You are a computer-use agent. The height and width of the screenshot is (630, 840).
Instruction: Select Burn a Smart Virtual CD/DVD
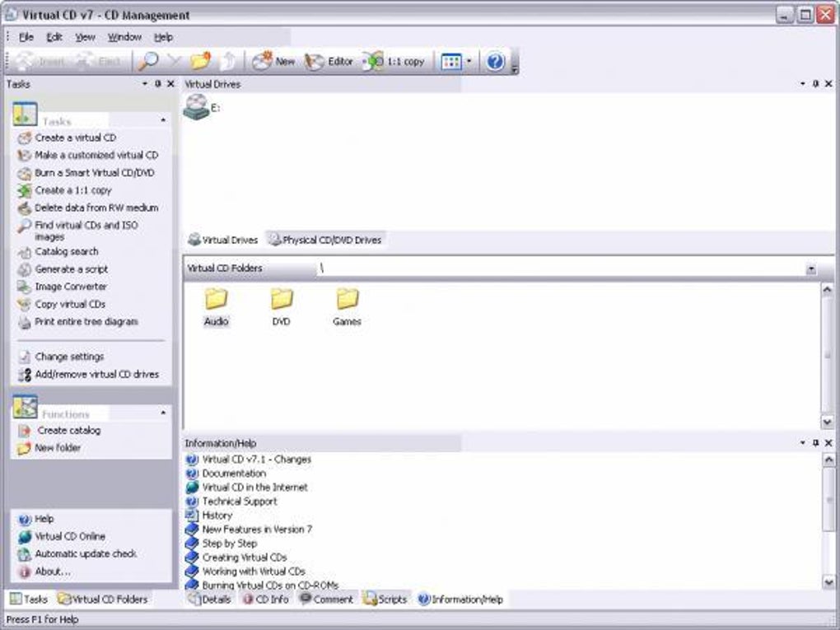(x=95, y=172)
